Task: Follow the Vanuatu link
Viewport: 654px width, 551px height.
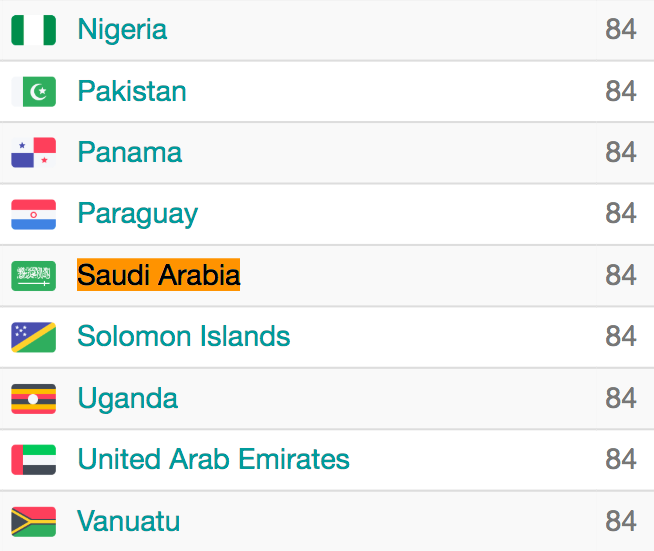Action: (129, 521)
